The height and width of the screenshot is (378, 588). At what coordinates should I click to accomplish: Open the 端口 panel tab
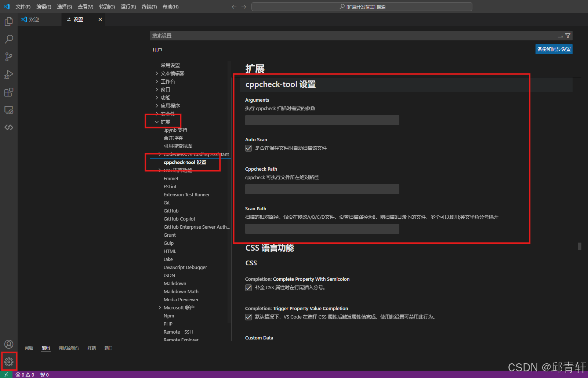click(x=108, y=348)
